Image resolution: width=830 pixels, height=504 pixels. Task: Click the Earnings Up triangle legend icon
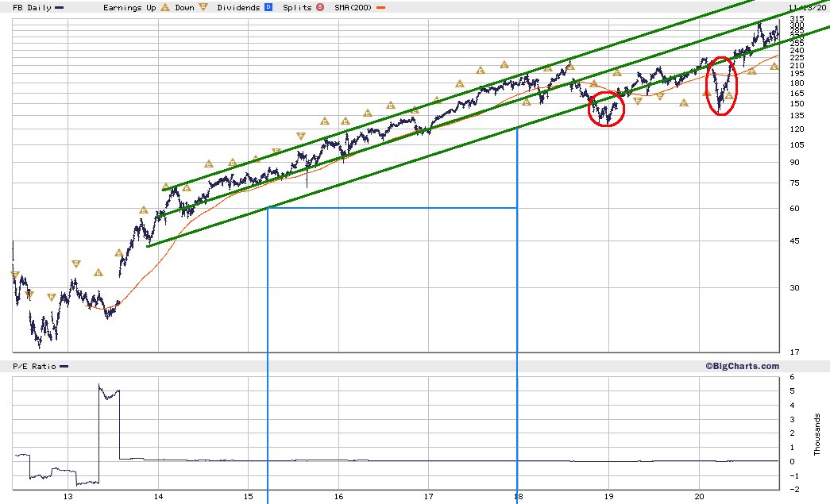(165, 7)
